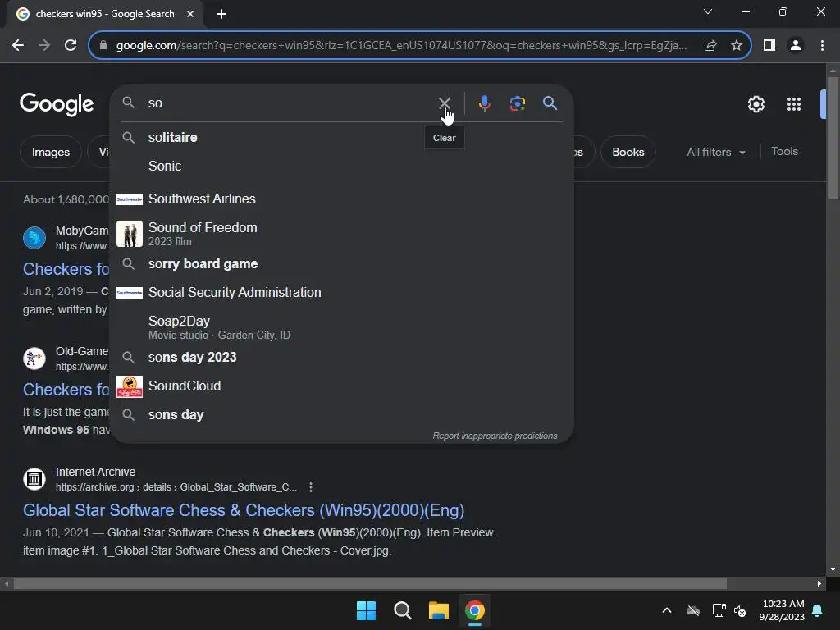Image resolution: width=840 pixels, height=630 pixels.
Task: Select the solitaire suggestion
Action: pyautogui.click(x=341, y=137)
